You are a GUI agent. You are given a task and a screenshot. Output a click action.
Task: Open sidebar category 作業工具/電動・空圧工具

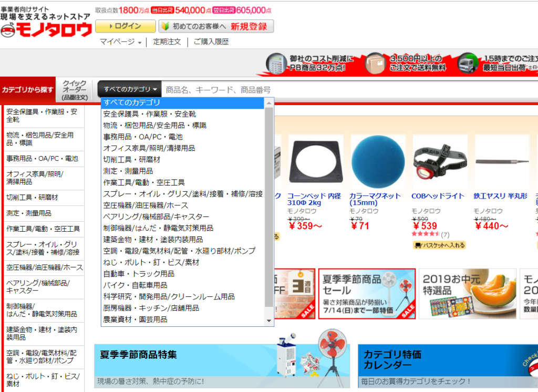(x=44, y=229)
